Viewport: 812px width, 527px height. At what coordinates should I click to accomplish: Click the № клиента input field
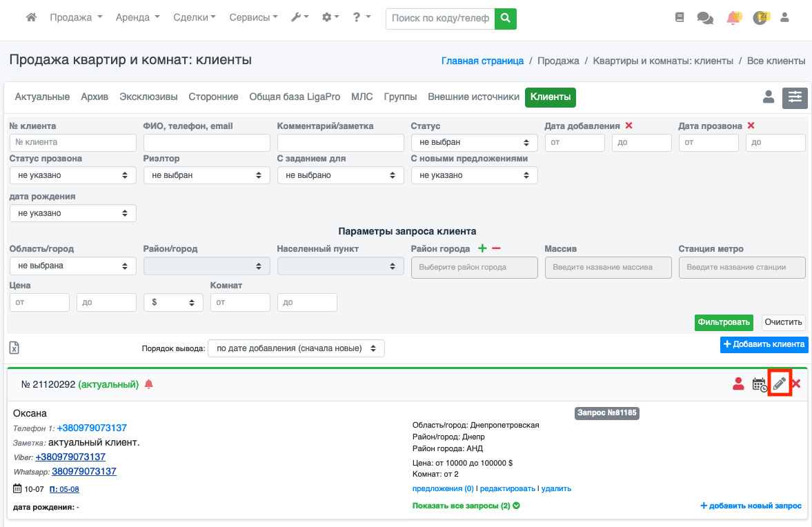[x=73, y=142]
